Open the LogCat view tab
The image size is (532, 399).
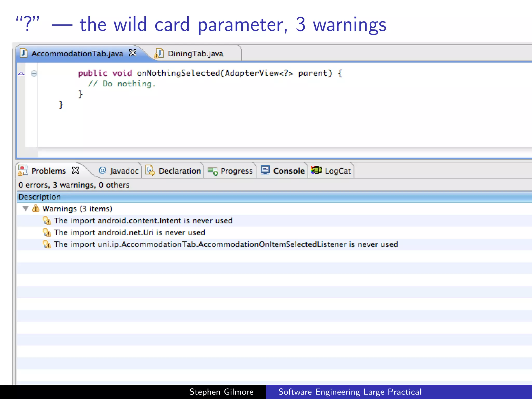(331, 171)
